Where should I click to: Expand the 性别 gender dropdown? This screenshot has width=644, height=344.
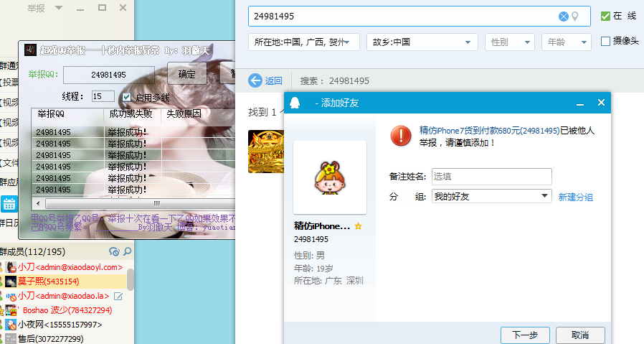point(510,42)
